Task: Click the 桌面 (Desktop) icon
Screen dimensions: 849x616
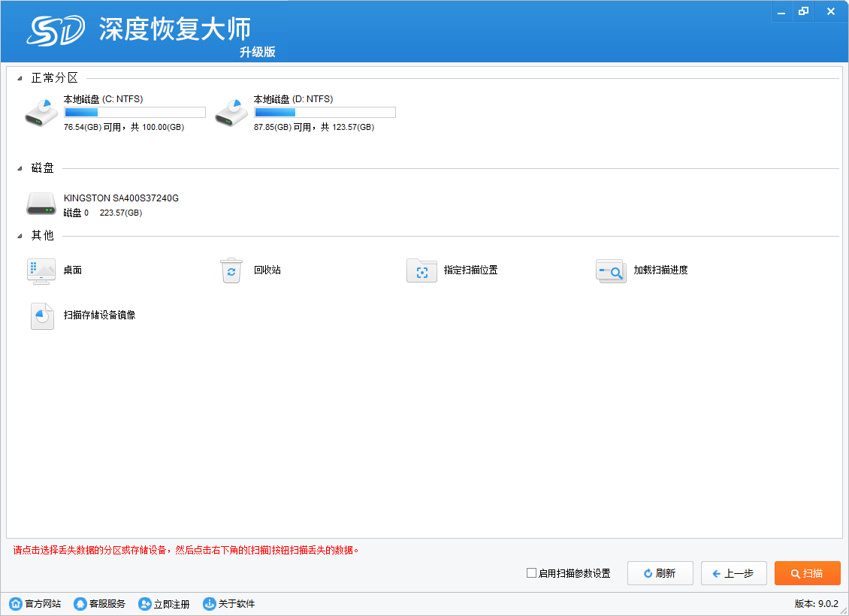Action: click(41, 270)
